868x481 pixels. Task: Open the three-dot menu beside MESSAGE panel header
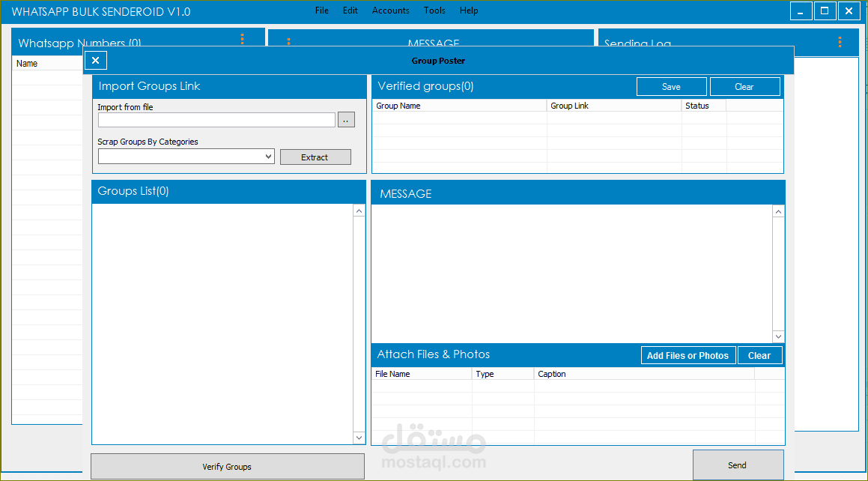288,41
